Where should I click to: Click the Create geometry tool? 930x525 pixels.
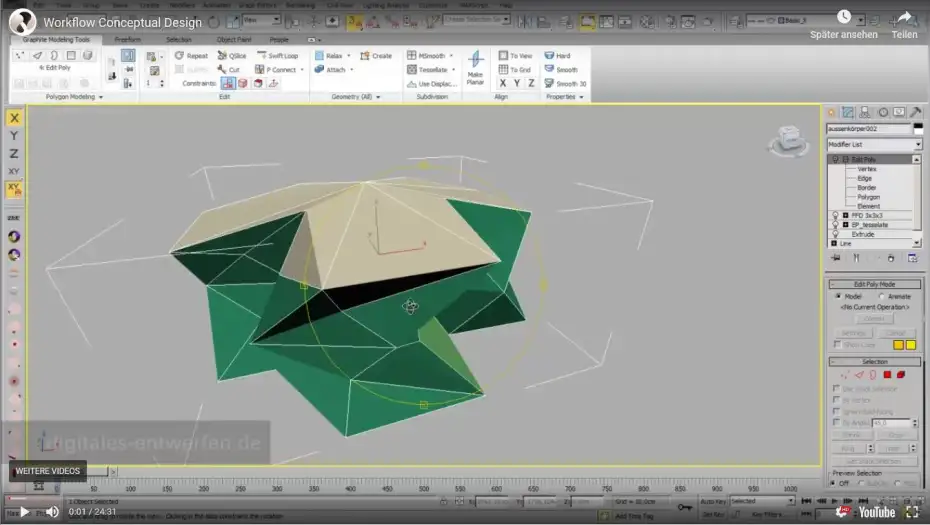click(376, 55)
